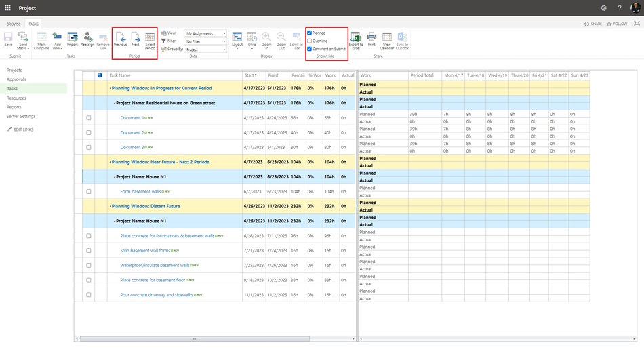Click the task grid horizontal scrollbar
The height and width of the screenshot is (362, 644).
click(195, 339)
